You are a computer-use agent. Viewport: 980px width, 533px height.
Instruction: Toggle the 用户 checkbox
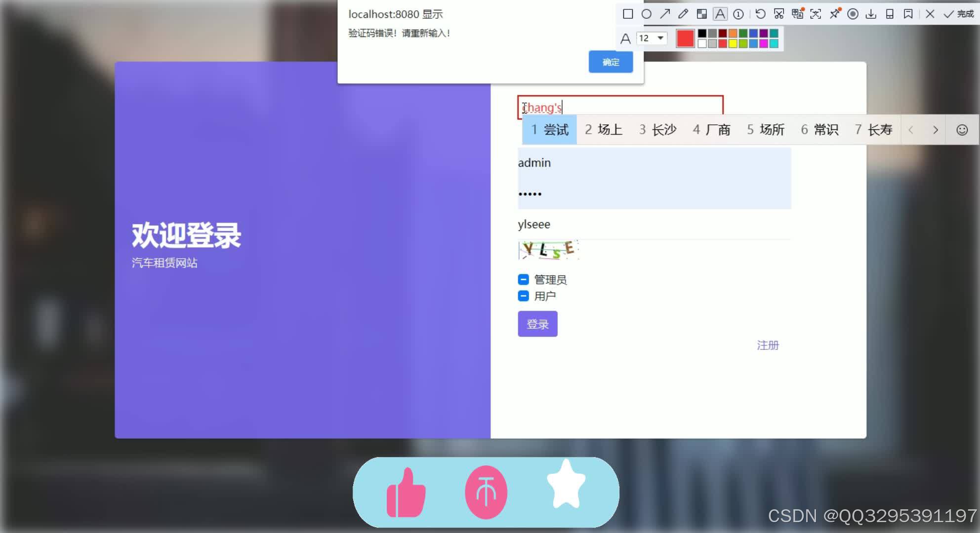pyautogui.click(x=523, y=296)
